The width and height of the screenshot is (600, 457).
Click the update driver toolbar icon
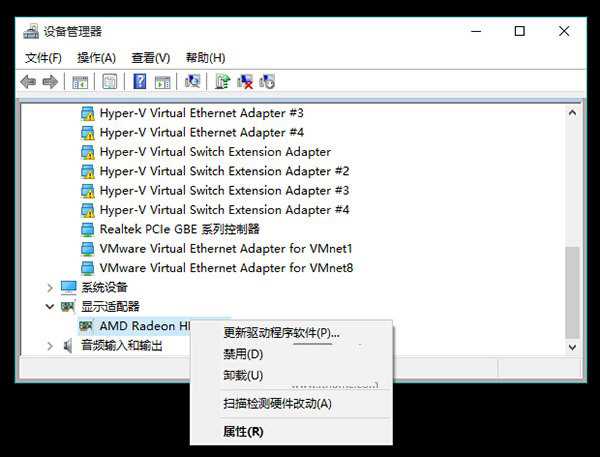pos(222,82)
